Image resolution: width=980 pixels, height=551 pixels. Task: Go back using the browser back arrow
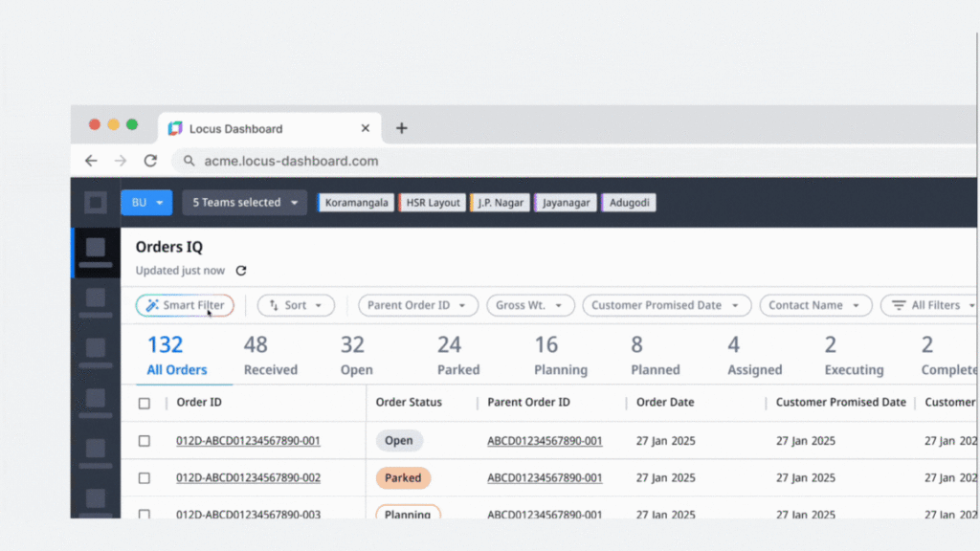90,161
